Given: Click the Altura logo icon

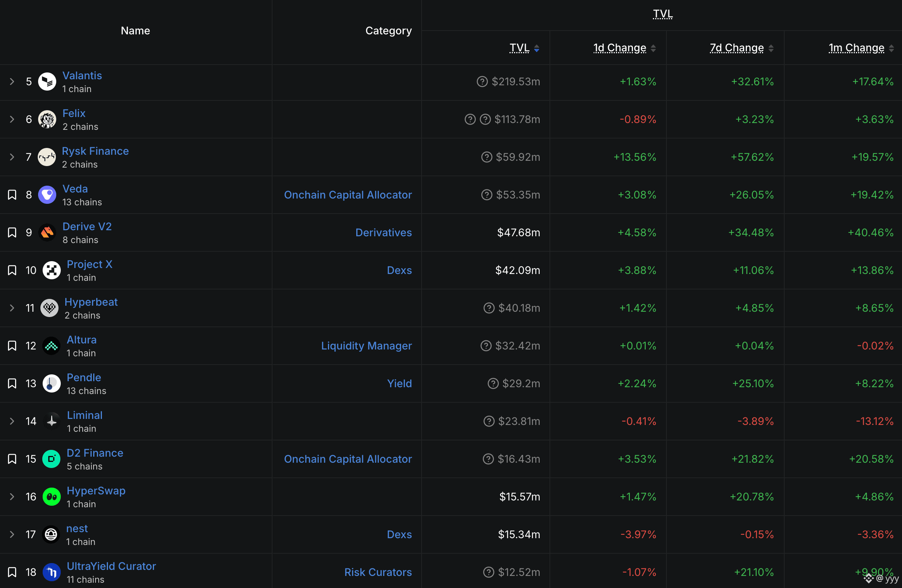Looking at the screenshot, I should 52,346.
